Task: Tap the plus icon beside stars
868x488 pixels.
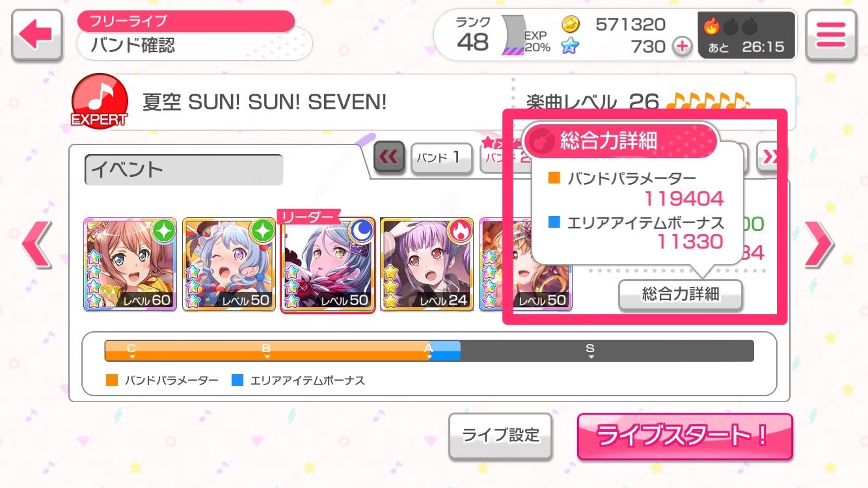Action: point(681,47)
